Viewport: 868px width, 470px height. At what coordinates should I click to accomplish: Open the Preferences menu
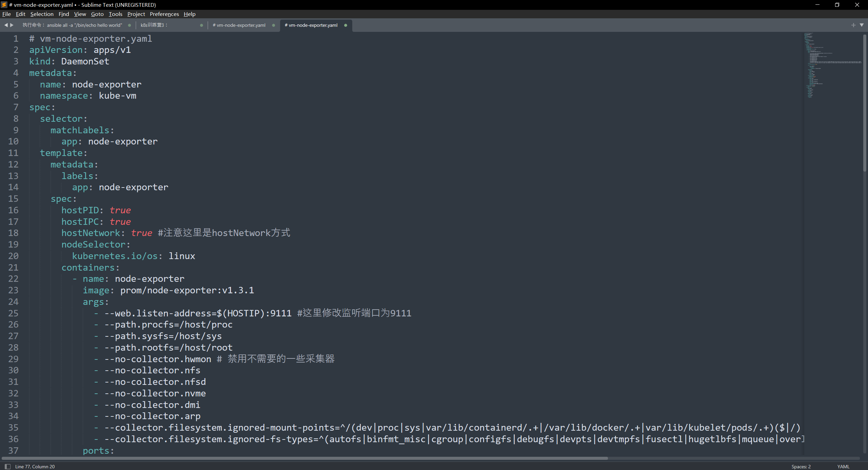[x=164, y=14]
